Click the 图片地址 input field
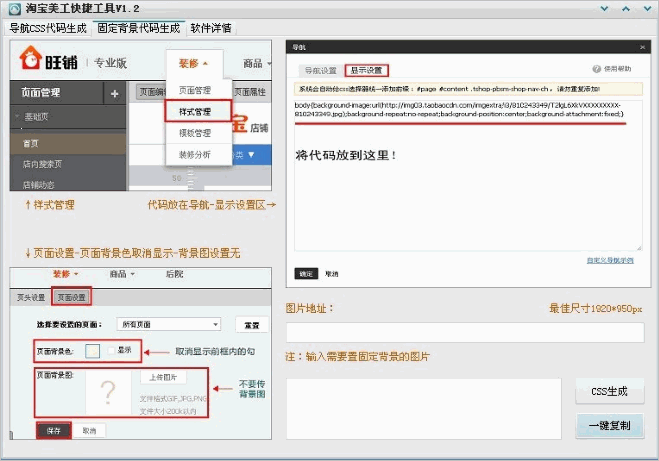This screenshot has width=659, height=461. coord(465,332)
